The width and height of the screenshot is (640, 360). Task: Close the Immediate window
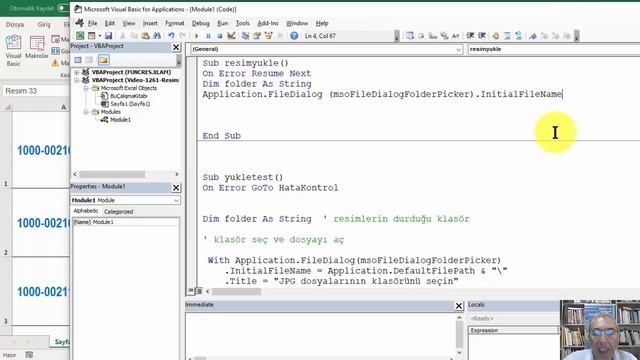tap(459, 306)
